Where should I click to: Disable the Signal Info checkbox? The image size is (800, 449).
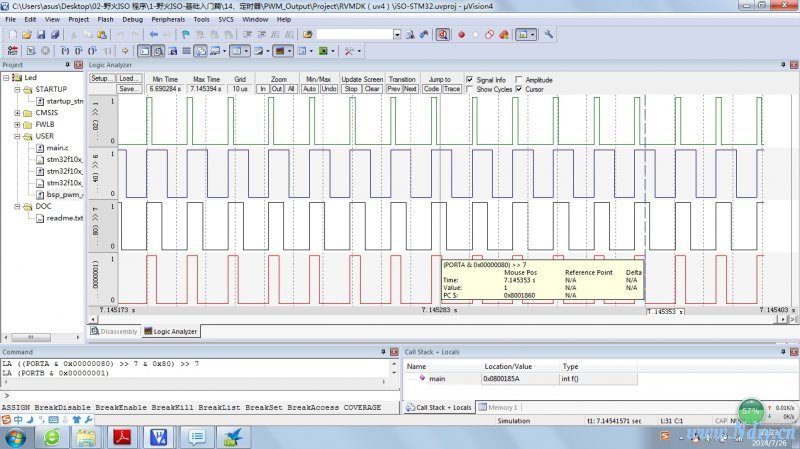pyautogui.click(x=471, y=79)
